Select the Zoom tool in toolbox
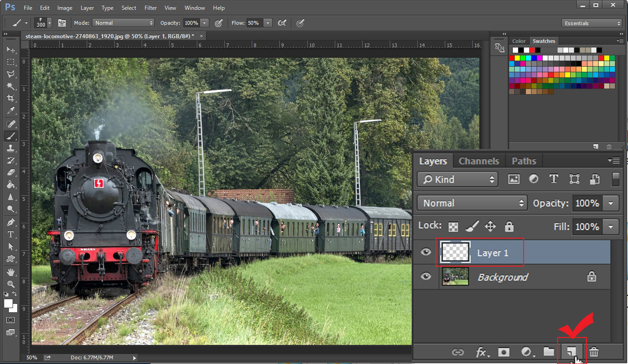The width and height of the screenshot is (628, 364). click(x=11, y=284)
